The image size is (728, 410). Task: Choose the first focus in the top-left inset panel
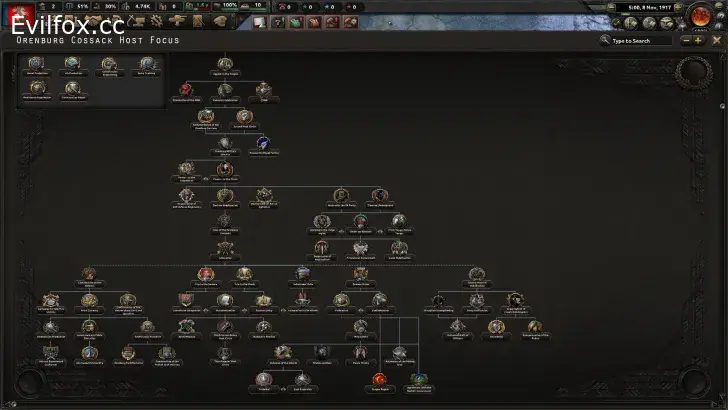click(33, 65)
